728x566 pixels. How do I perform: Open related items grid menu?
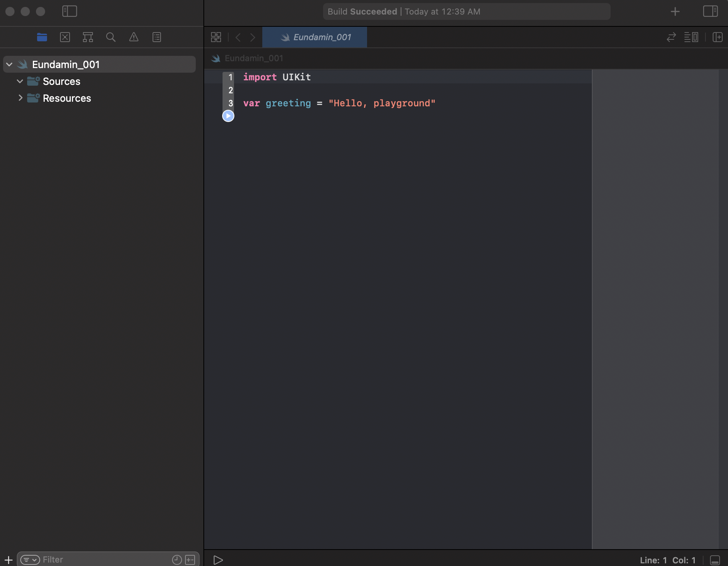point(216,37)
